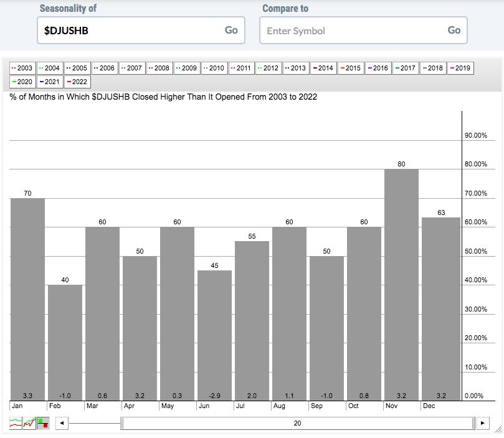The image size is (504, 438).
Task: Click Go in the Compare to box
Action: coord(454,30)
